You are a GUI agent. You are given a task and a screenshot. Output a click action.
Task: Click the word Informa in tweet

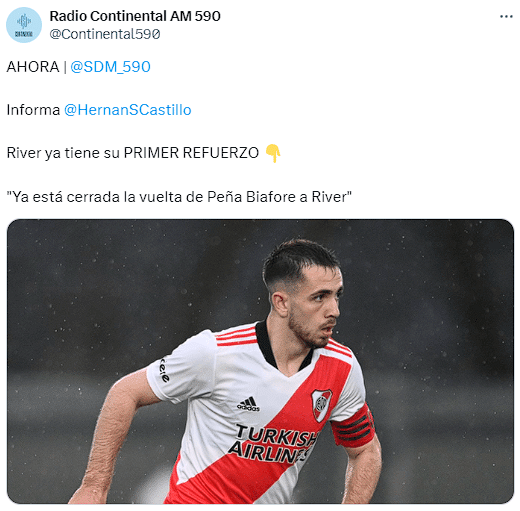(x=33, y=110)
